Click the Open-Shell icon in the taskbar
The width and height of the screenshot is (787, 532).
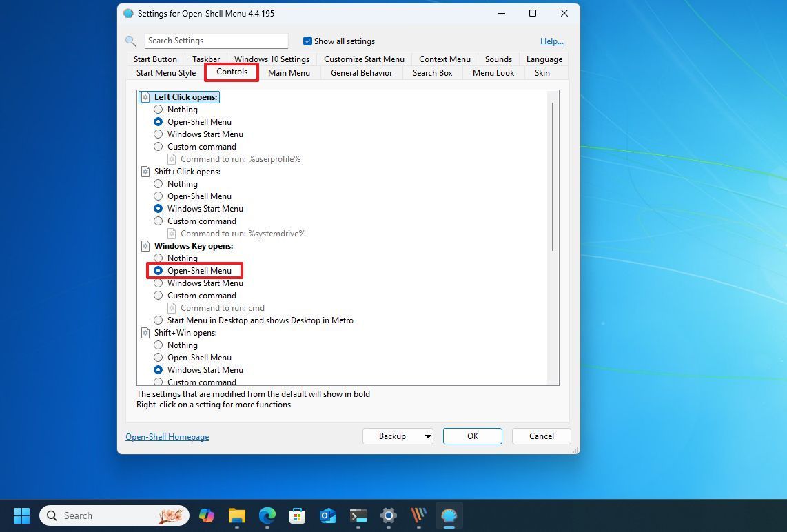click(449, 515)
